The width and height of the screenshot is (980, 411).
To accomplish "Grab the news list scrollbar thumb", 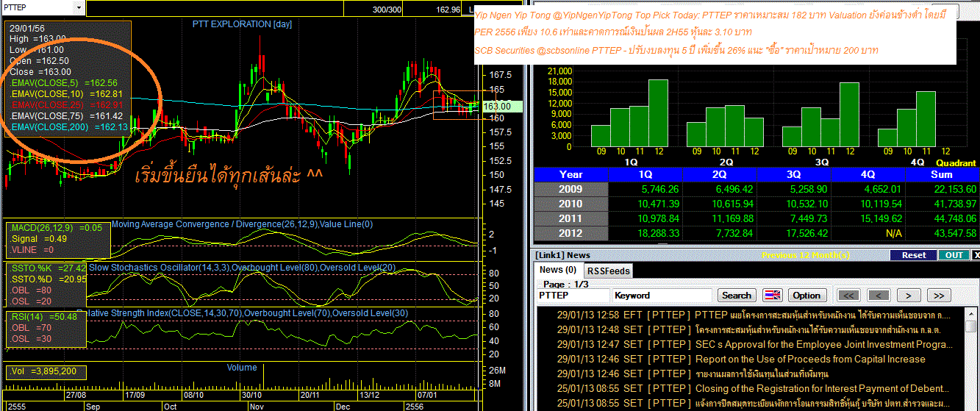I will pos(971,326).
